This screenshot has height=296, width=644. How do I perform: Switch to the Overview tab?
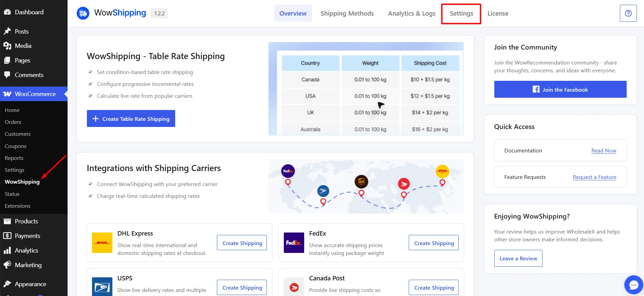(x=293, y=13)
